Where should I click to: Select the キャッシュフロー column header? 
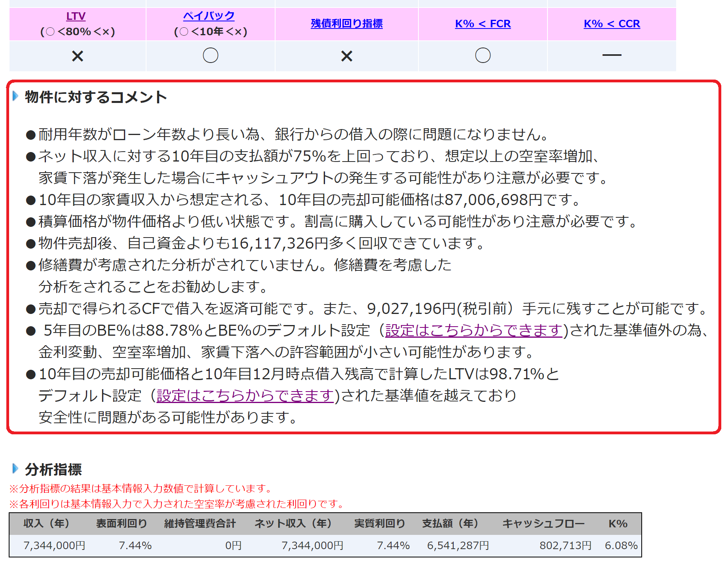pos(543,523)
